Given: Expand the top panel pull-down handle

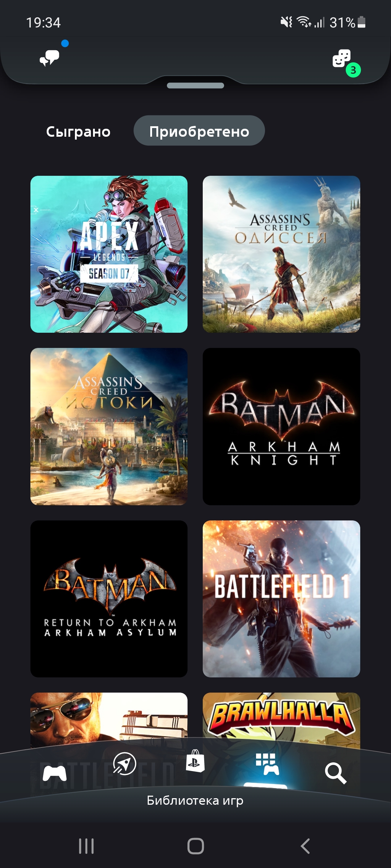Looking at the screenshot, I should click(x=195, y=86).
